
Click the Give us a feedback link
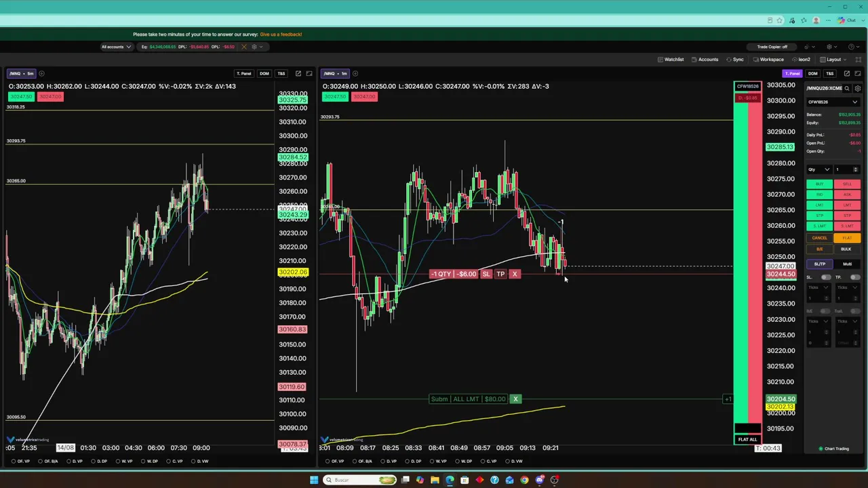(281, 35)
